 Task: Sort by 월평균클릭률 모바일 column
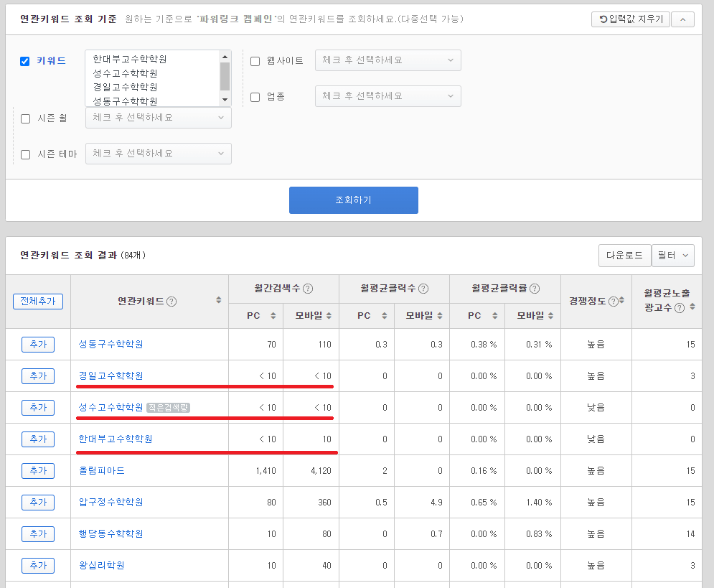click(x=550, y=316)
